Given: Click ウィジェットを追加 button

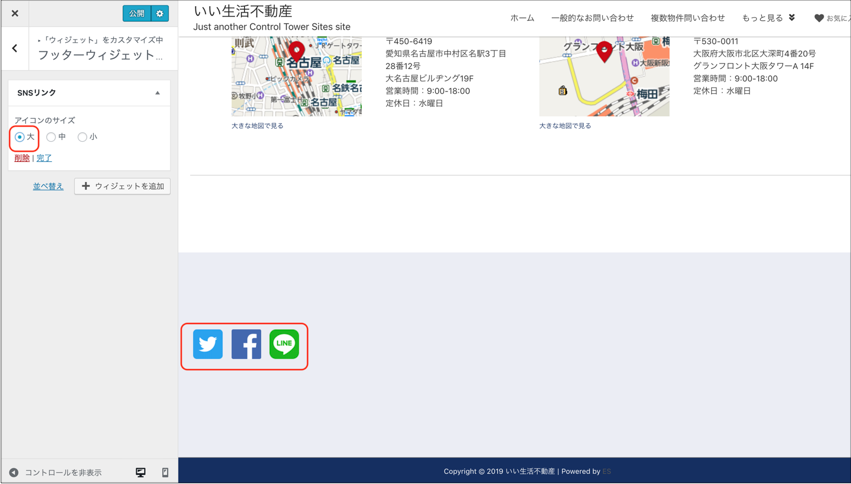Looking at the screenshot, I should pyautogui.click(x=123, y=186).
